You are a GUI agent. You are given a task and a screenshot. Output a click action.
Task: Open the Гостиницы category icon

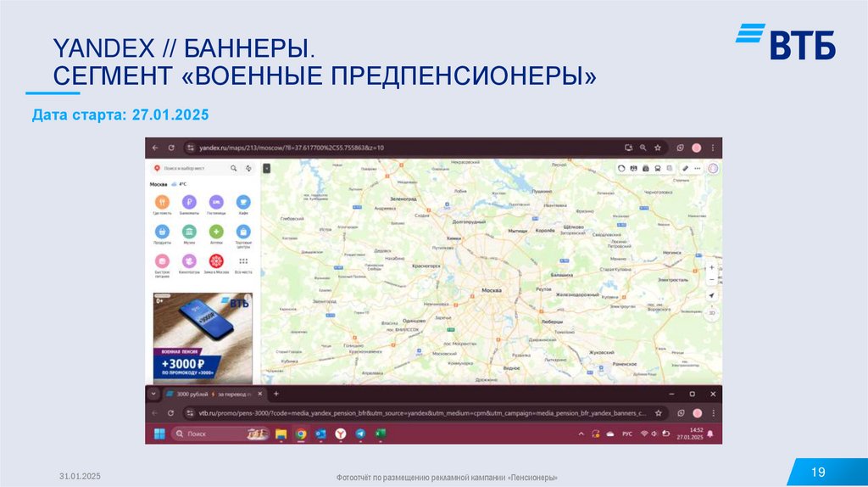tap(216, 202)
